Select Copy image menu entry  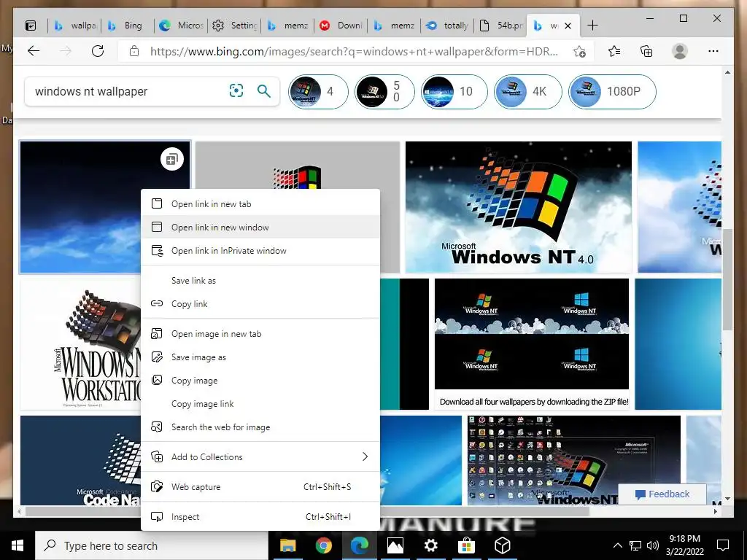coord(260,381)
